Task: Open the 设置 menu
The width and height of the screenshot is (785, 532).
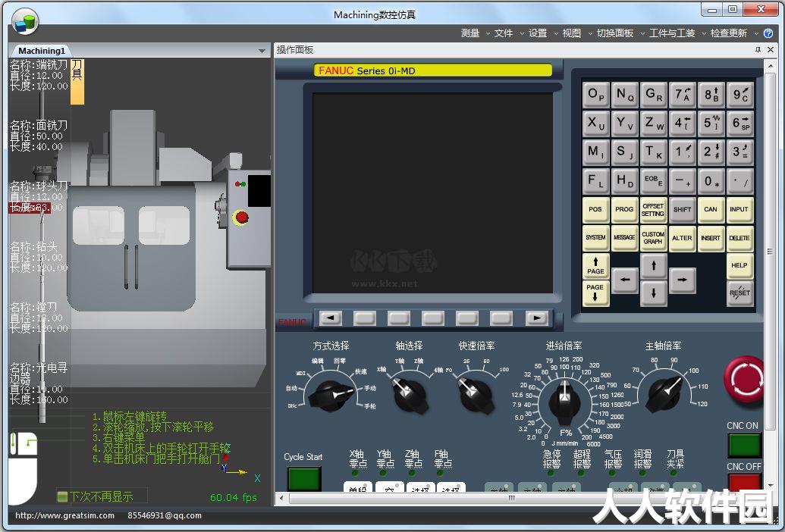Action: tap(538, 33)
